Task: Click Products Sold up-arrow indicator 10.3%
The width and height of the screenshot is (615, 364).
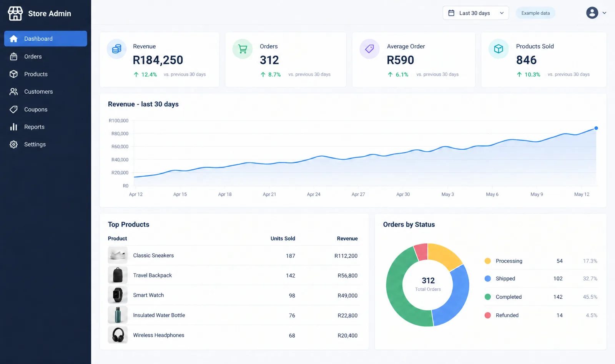Action: [x=528, y=74]
